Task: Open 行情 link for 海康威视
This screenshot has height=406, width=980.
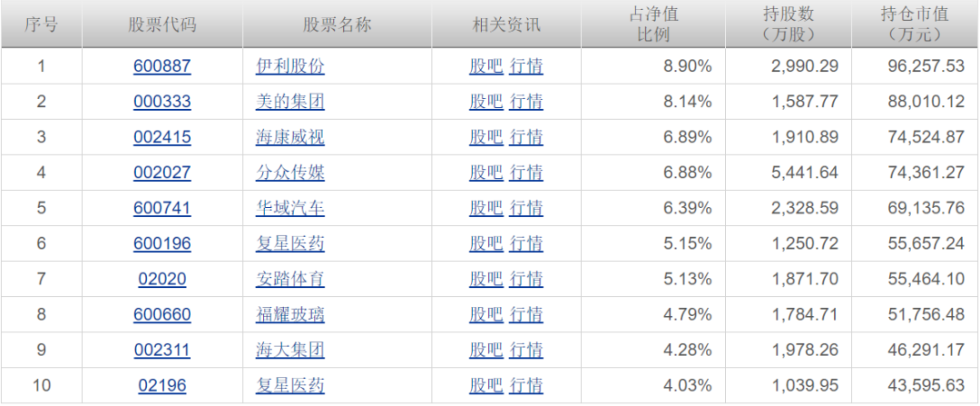Action: coord(526,137)
